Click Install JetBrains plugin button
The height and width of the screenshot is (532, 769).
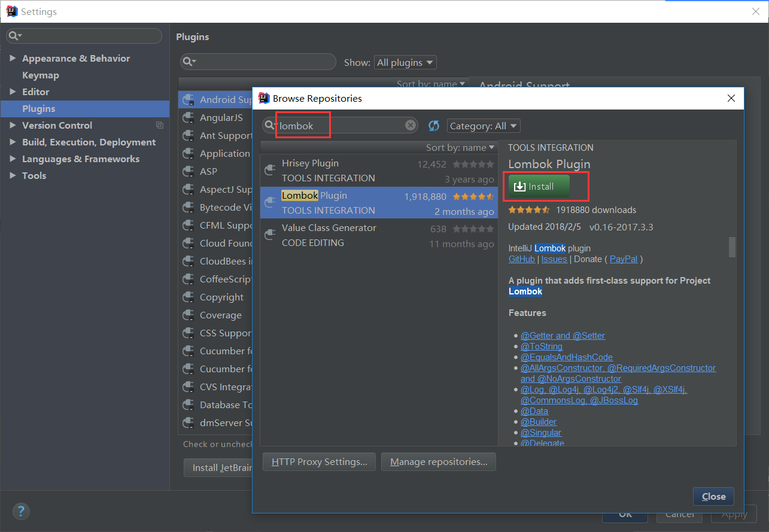pyautogui.click(x=218, y=467)
